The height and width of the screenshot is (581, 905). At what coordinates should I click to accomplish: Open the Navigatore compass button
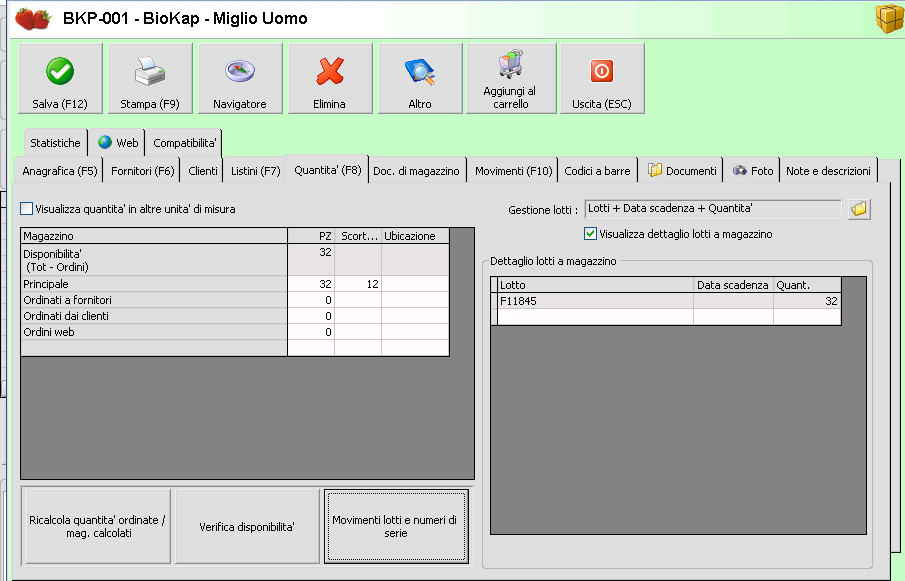coord(240,79)
